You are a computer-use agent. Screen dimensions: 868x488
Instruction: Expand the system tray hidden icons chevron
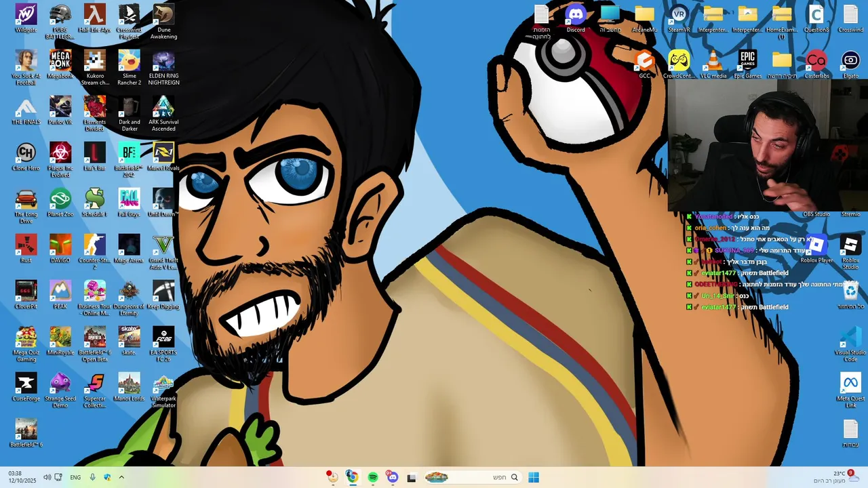pyautogui.click(x=121, y=477)
